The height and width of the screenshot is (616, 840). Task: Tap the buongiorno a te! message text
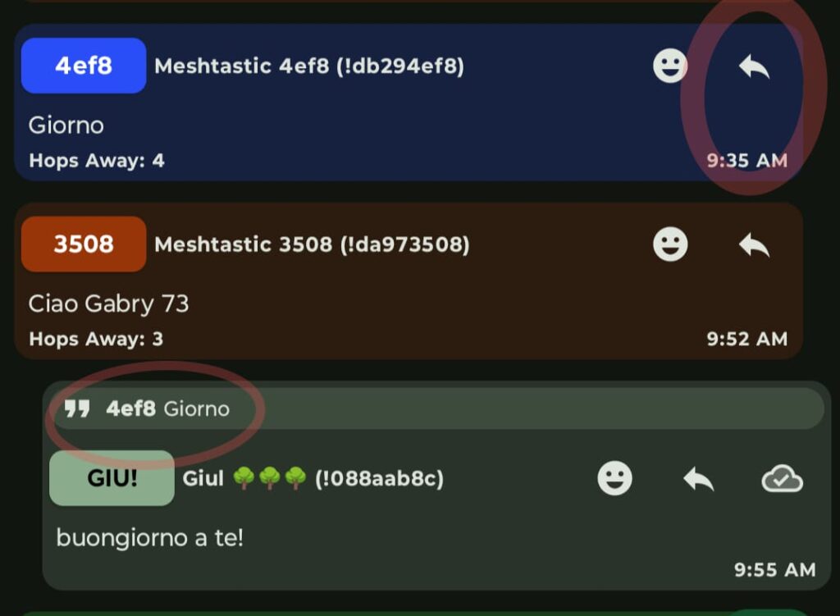point(149,538)
